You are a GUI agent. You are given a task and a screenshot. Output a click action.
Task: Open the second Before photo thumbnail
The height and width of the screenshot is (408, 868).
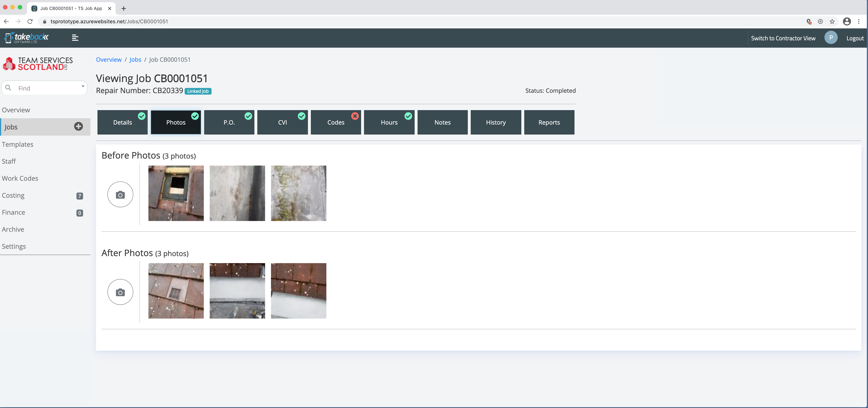tap(237, 193)
